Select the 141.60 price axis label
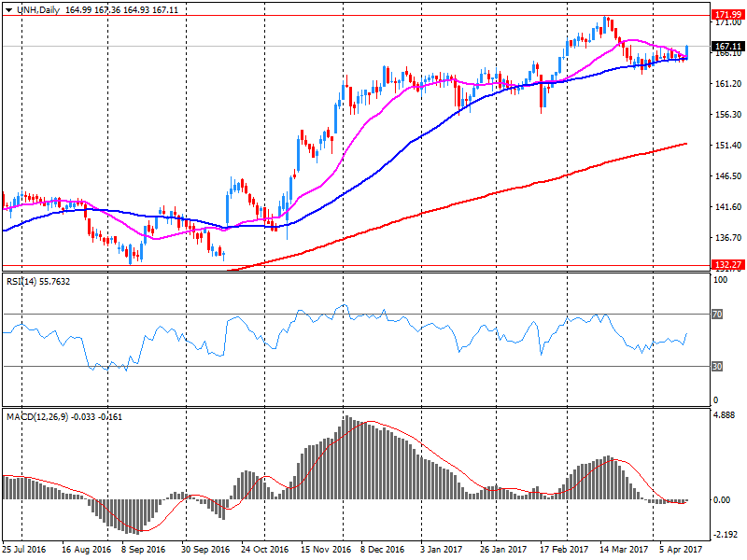The image size is (747, 560). tap(728, 207)
